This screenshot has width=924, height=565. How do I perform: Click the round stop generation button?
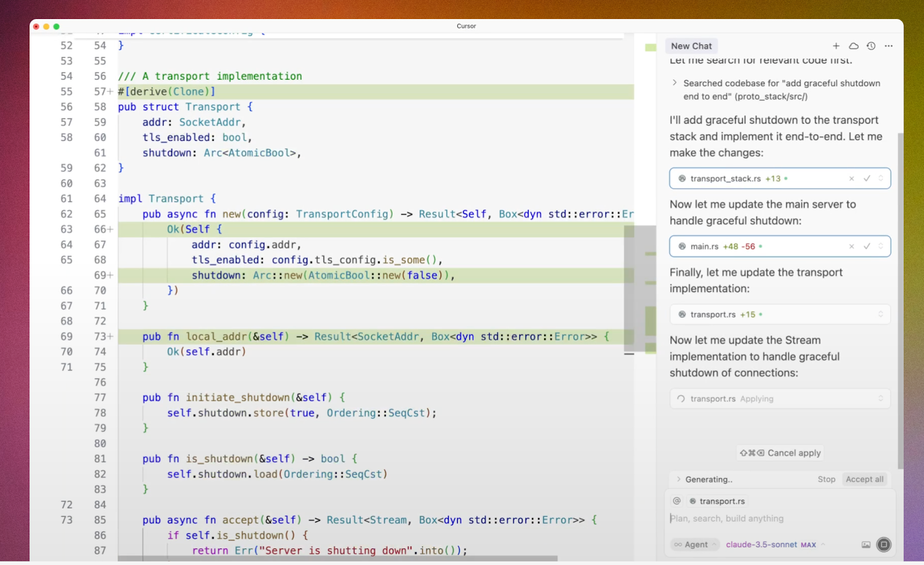pyautogui.click(x=884, y=544)
